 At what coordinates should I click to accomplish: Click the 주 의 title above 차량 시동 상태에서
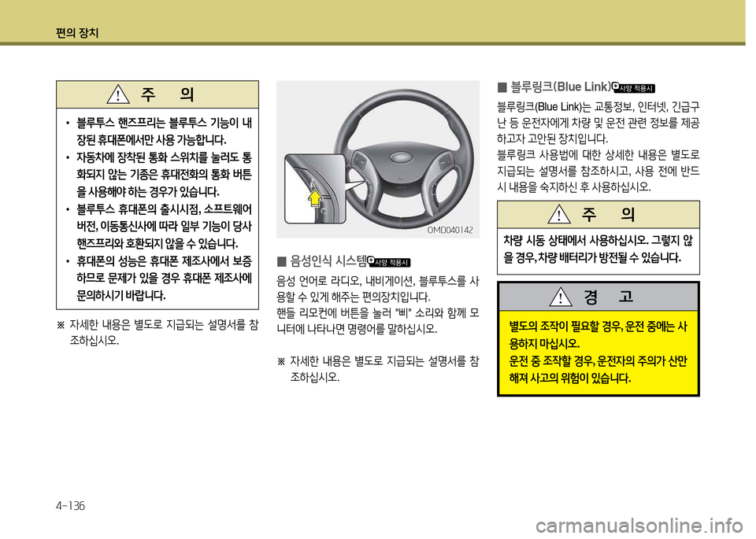tap(608, 214)
